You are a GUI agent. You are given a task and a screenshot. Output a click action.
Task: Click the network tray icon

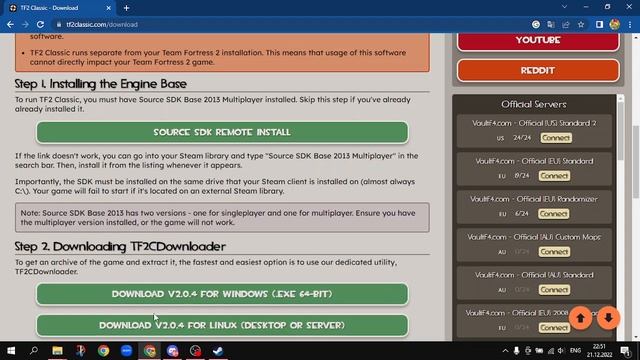[551, 351]
